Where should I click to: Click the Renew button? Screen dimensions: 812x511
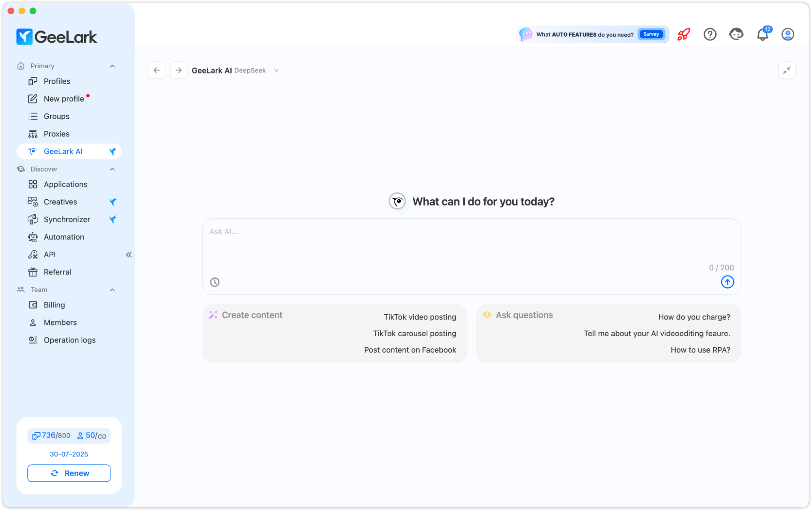click(x=69, y=473)
